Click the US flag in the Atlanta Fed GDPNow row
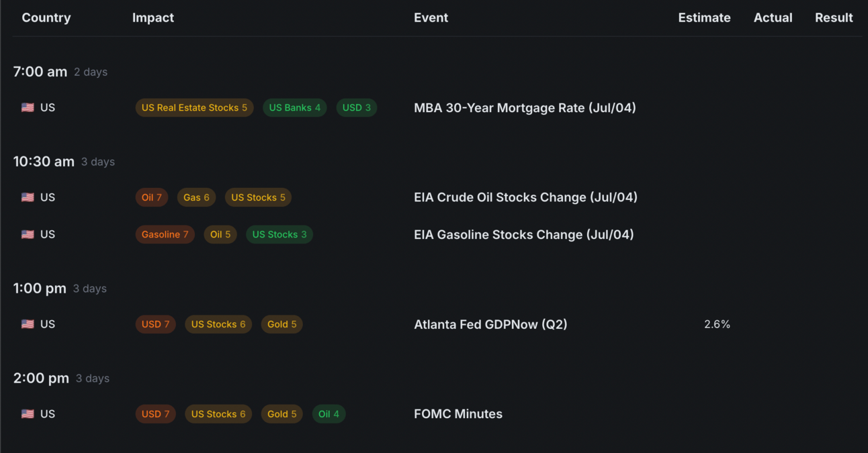 [x=28, y=324]
